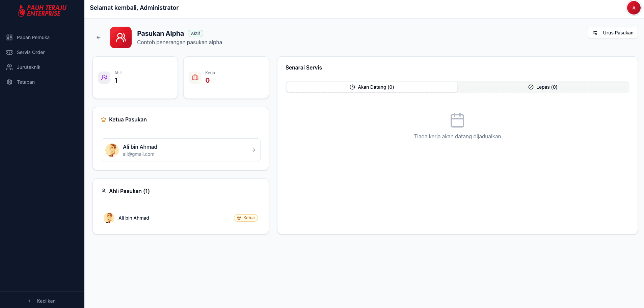
Task: Open the Servis Order page
Action: point(31,52)
